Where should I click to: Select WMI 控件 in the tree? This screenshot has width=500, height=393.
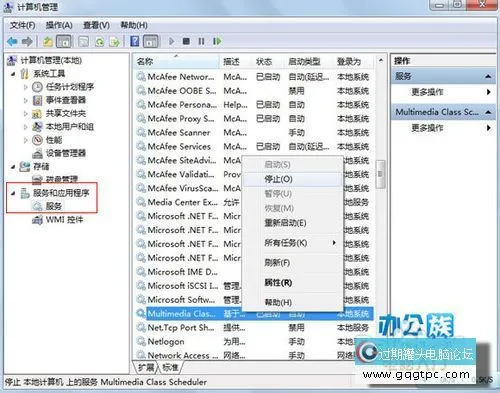64,220
